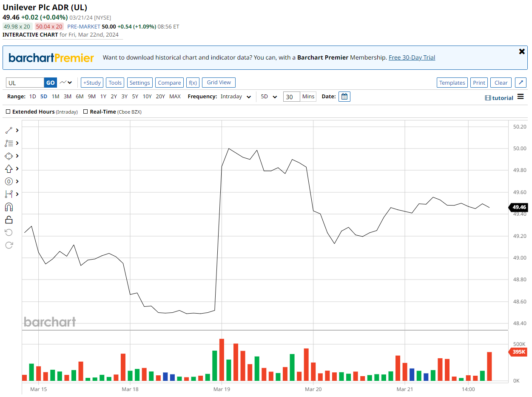The height and width of the screenshot is (397, 532).
Task: Select the 1M range
Action: (x=55, y=97)
